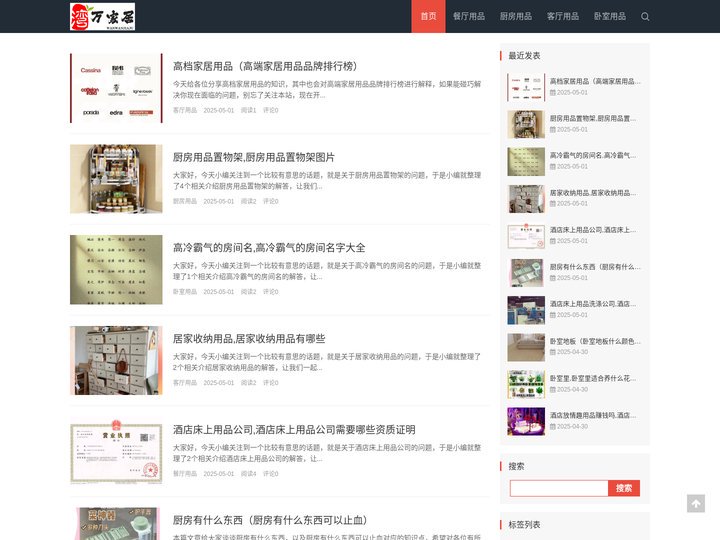Click 客厅用品 category tag under first article
This screenshot has height=540, width=720.
(185, 110)
